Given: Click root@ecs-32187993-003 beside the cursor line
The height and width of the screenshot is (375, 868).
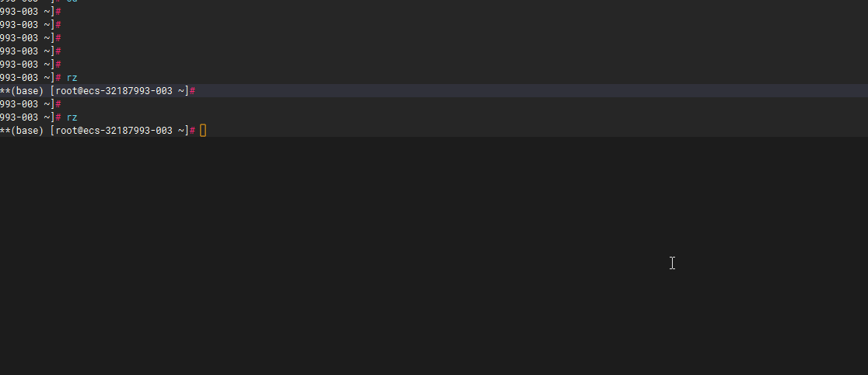Looking at the screenshot, I should [114, 131].
